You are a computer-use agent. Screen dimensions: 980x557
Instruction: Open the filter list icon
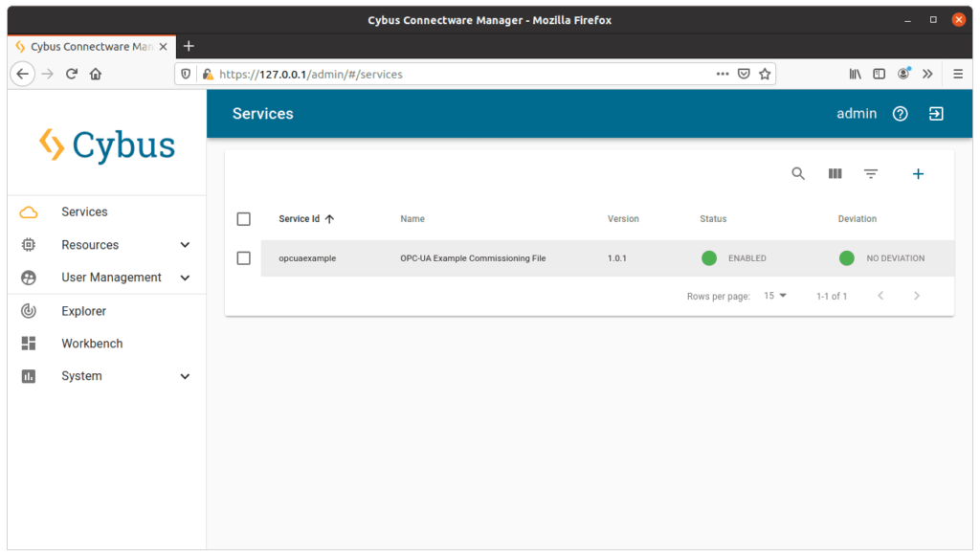pos(871,174)
